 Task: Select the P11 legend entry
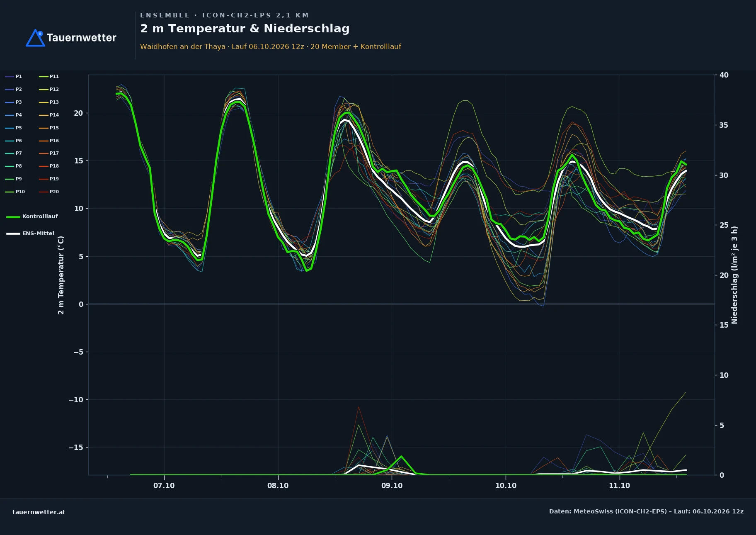click(49, 76)
